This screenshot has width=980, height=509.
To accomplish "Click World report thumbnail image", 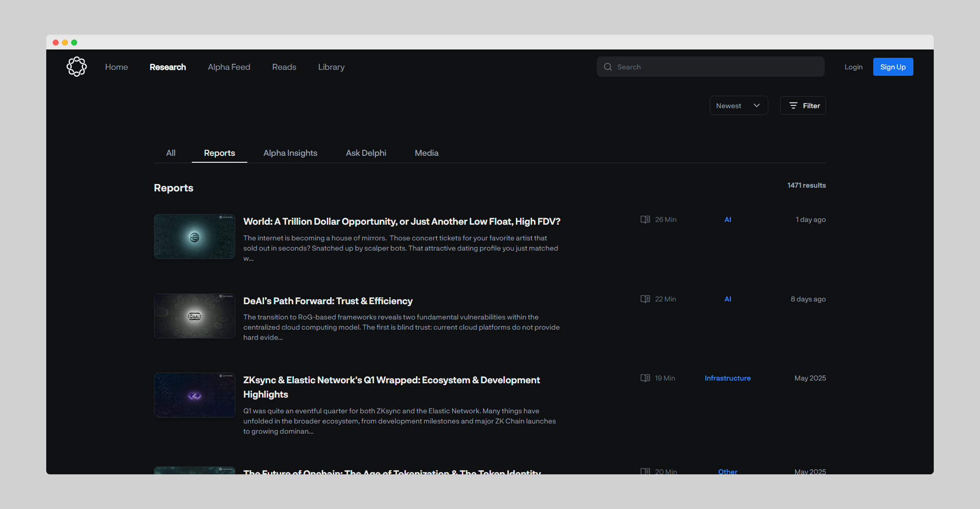I will tap(195, 237).
